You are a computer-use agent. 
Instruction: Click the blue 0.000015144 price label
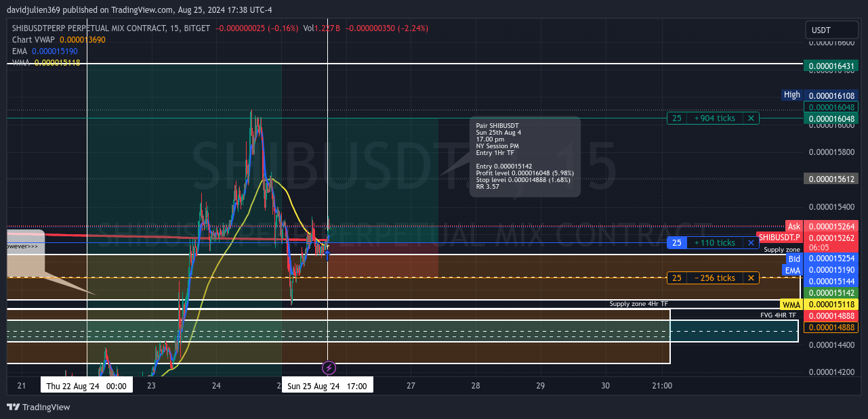click(x=831, y=282)
